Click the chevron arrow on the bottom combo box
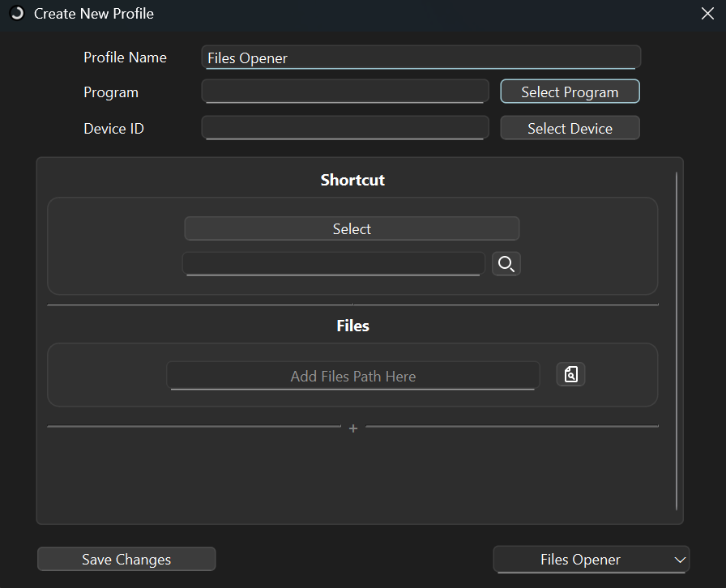The width and height of the screenshot is (726, 588). 679,560
